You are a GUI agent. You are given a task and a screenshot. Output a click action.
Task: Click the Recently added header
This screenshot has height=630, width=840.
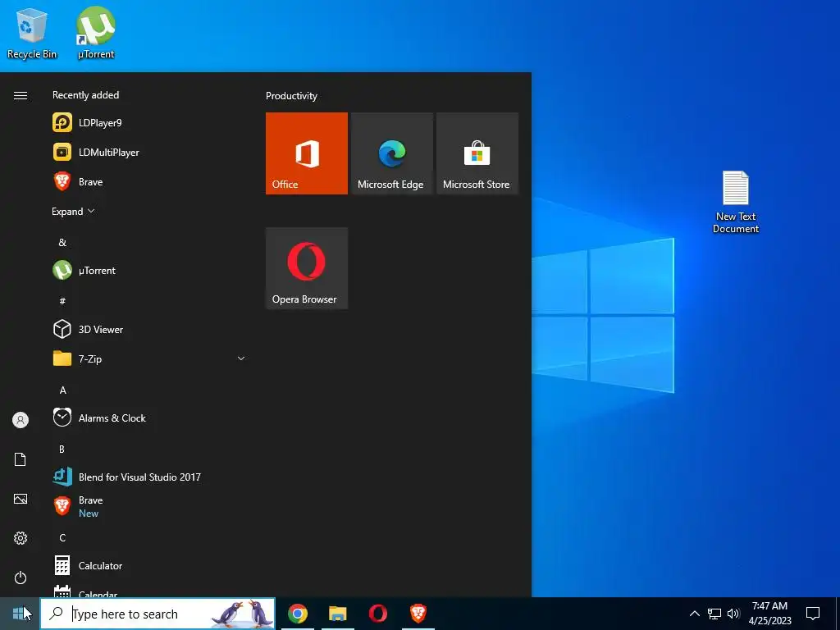(x=85, y=95)
